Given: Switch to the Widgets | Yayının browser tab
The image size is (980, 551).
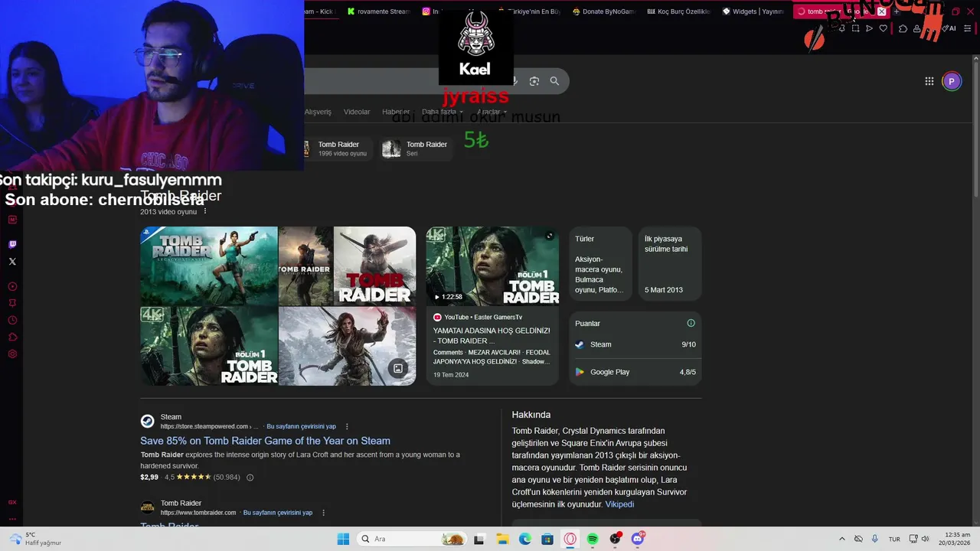Looking at the screenshot, I should [x=753, y=11].
